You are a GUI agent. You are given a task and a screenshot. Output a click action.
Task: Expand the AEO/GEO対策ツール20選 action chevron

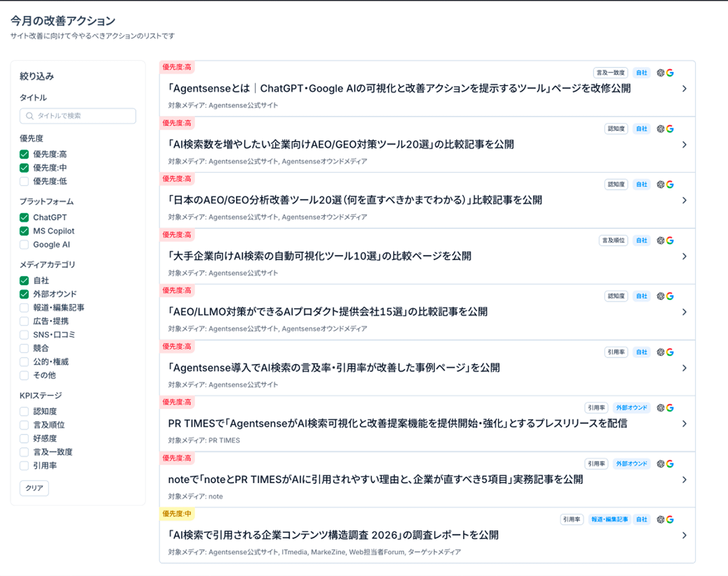[685, 145]
